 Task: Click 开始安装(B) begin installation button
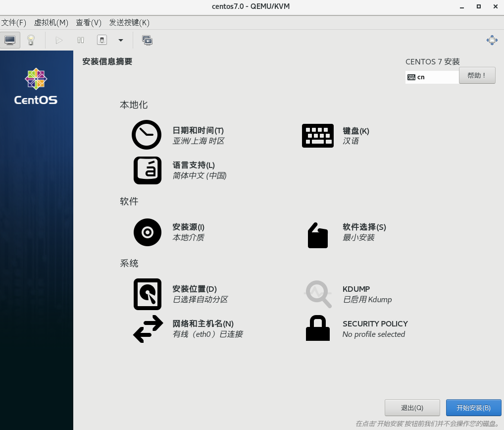click(473, 408)
